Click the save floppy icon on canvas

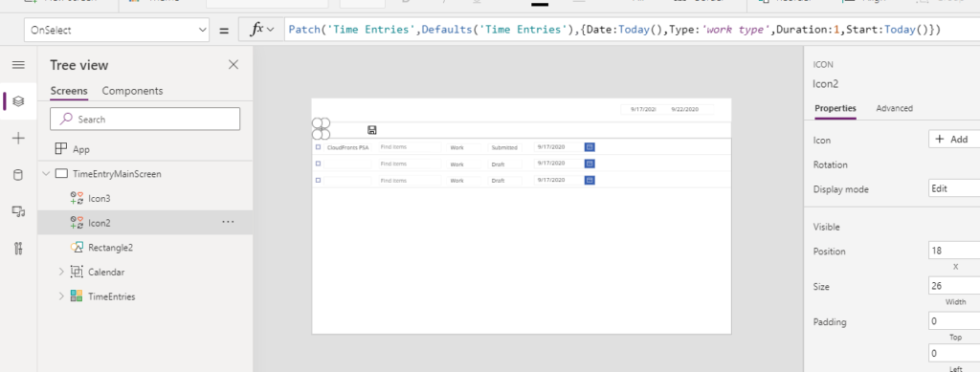372,130
